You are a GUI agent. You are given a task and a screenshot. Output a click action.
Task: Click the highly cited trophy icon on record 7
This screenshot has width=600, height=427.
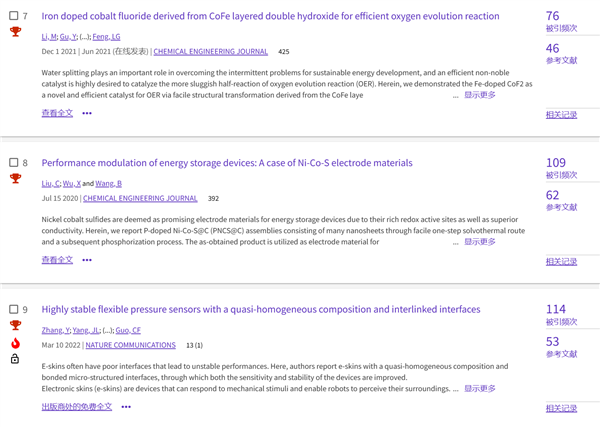coord(15,32)
